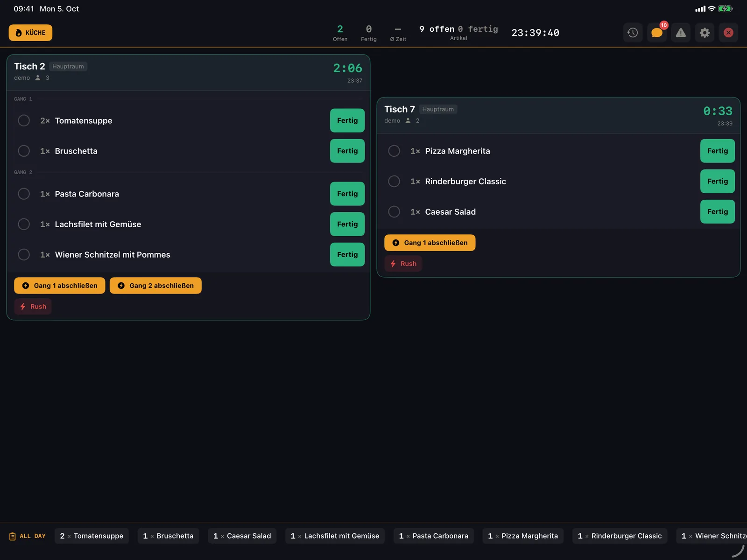Check off Caesar Salad circle on Tisch 7
This screenshot has height=560, width=747.
[394, 211]
